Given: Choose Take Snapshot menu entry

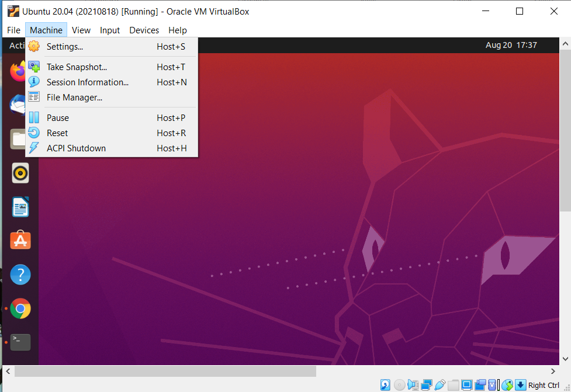Looking at the screenshot, I should pos(112,67).
